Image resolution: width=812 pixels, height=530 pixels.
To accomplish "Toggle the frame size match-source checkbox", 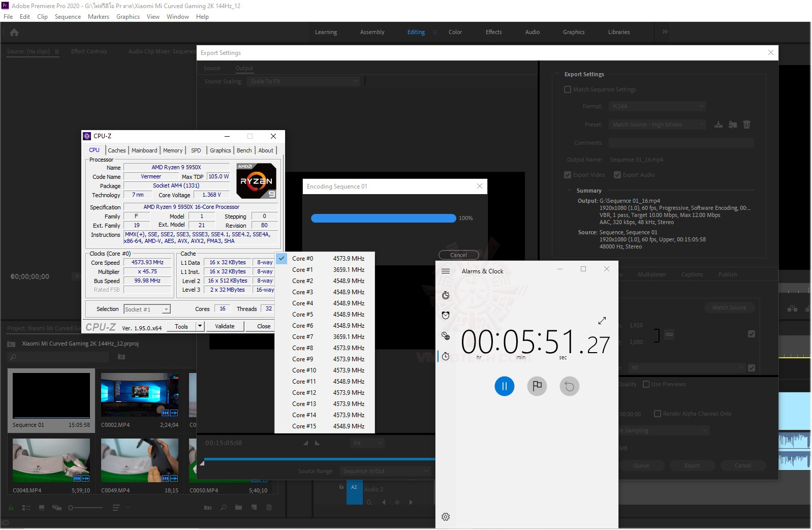I will click(x=752, y=334).
